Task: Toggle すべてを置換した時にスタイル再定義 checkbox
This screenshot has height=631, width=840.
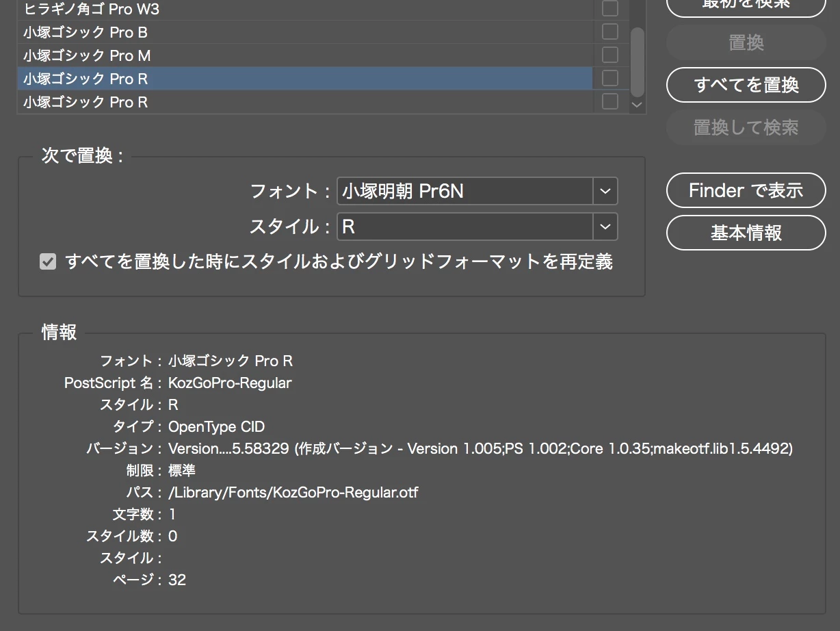Action: pyautogui.click(x=48, y=261)
